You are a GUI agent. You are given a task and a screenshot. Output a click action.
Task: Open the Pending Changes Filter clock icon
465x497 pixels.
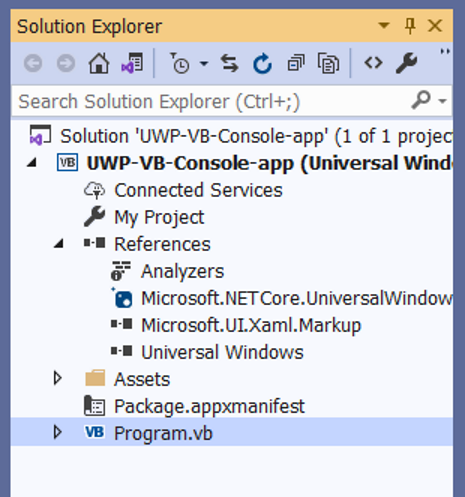point(180,63)
